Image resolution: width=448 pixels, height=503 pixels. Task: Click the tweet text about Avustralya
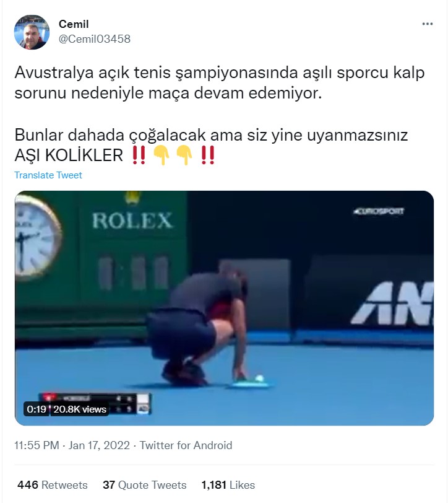point(220,83)
